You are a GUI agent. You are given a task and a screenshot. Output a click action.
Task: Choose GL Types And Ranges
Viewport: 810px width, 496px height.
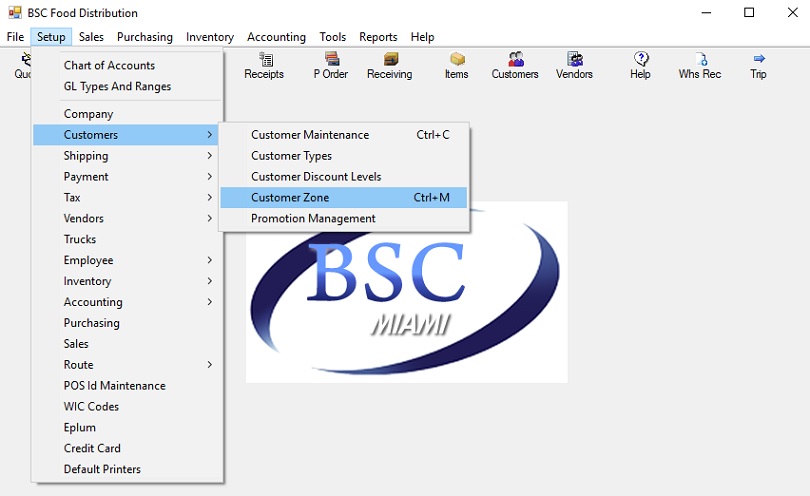click(128, 86)
